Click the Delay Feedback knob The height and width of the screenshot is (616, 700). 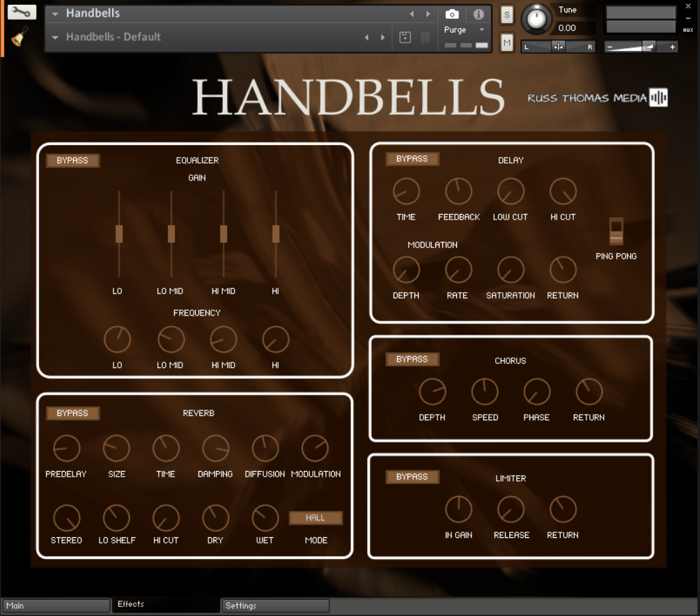pyautogui.click(x=458, y=191)
